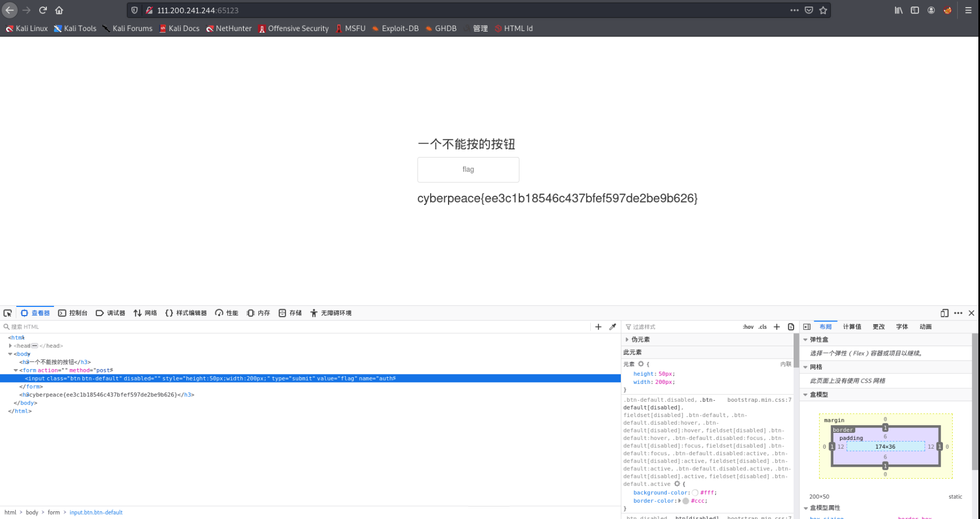Save the page to Pocket
Viewport: 980px width, 519px height.
809,10
